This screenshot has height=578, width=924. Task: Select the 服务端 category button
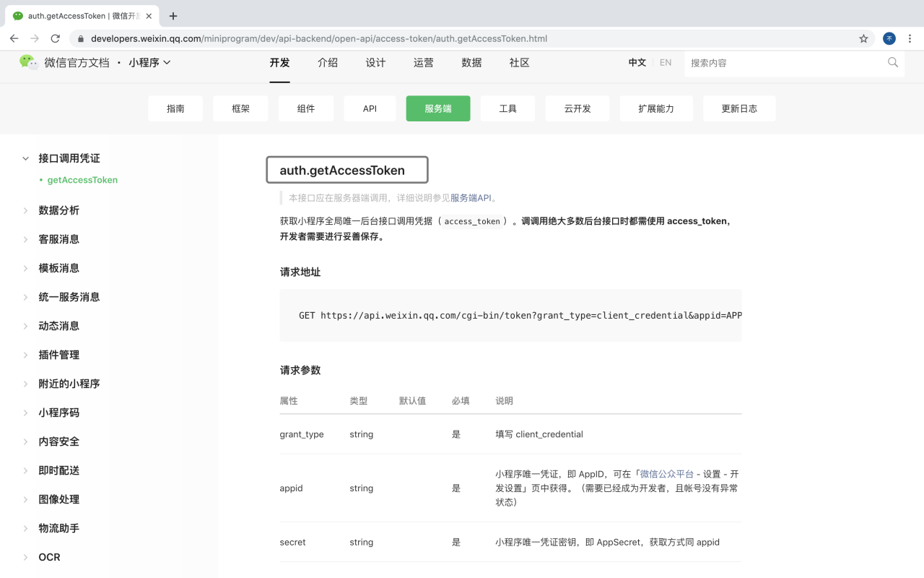[x=437, y=108]
